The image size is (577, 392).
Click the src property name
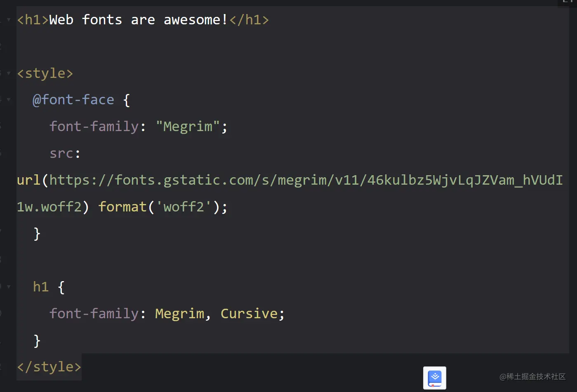(61, 153)
